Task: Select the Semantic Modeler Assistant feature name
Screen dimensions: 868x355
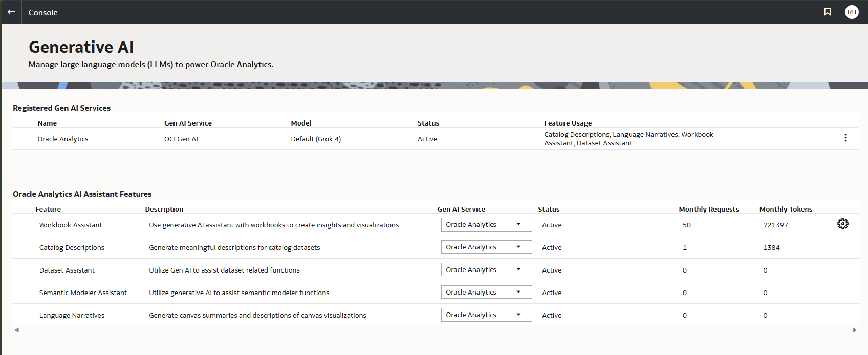Action: click(x=83, y=293)
